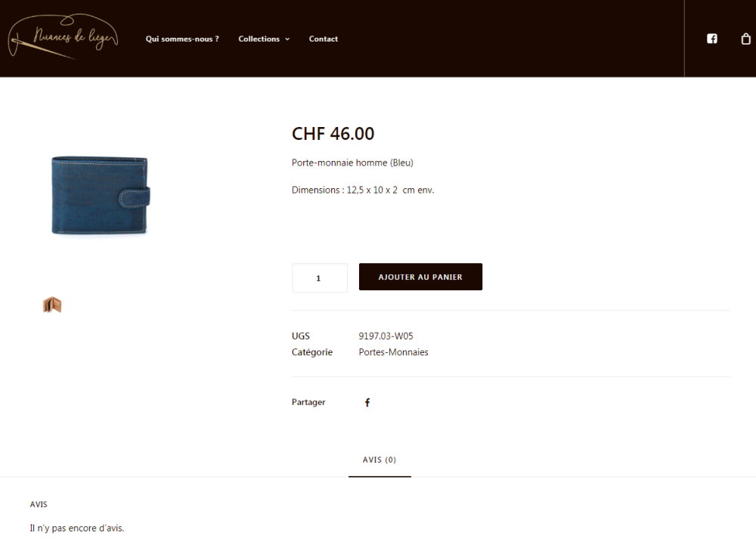Select the Avis (0) tab

[x=380, y=460]
